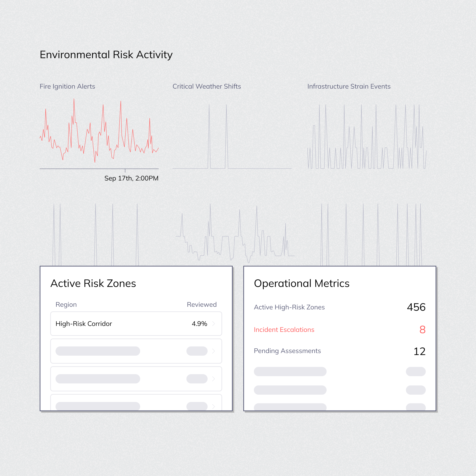
Task: Select the Pending Assessments metric label
Action: pos(287,351)
